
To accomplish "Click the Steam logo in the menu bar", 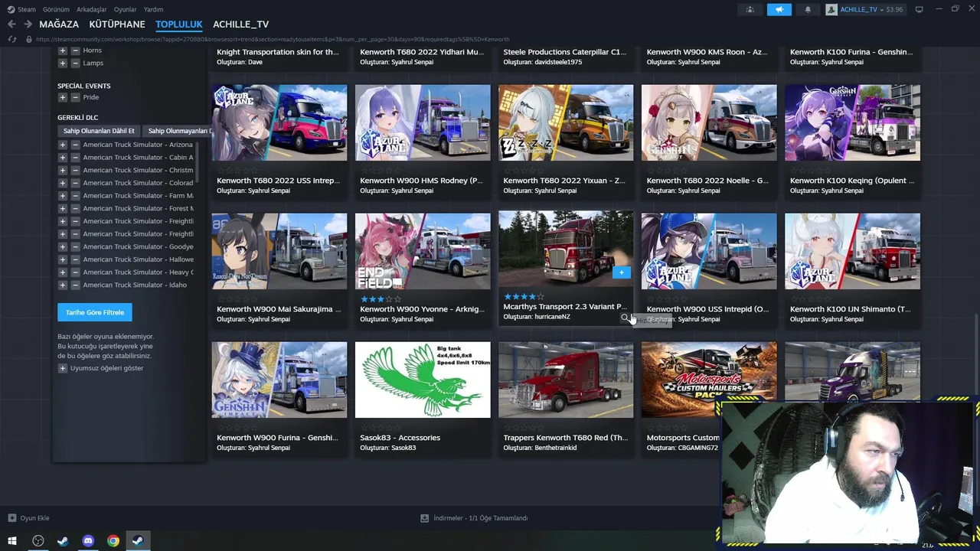I will 11,9.
